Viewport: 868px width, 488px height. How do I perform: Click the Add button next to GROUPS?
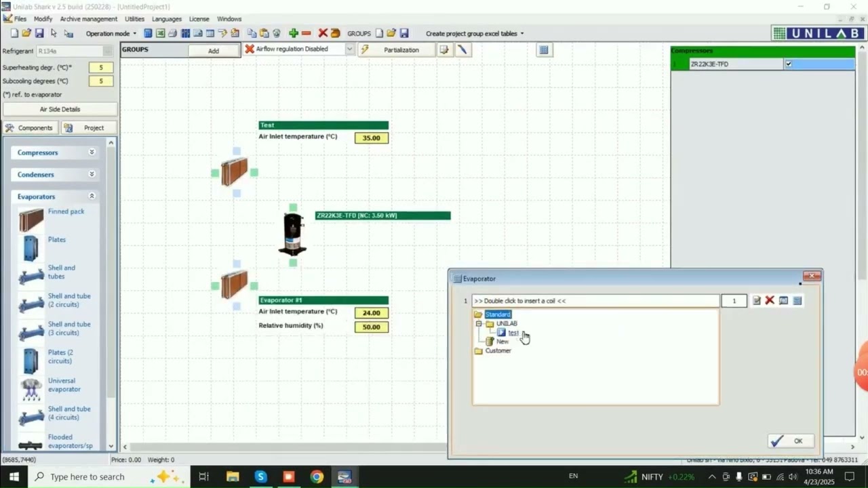(214, 51)
